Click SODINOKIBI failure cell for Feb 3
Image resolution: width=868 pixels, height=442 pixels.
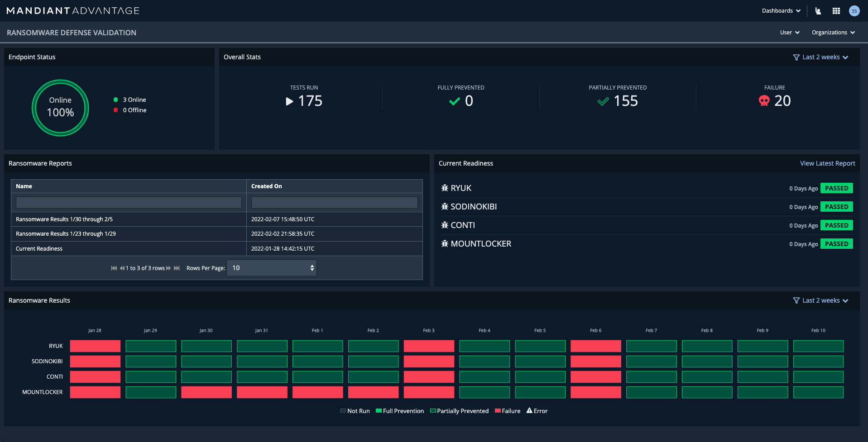tap(429, 361)
